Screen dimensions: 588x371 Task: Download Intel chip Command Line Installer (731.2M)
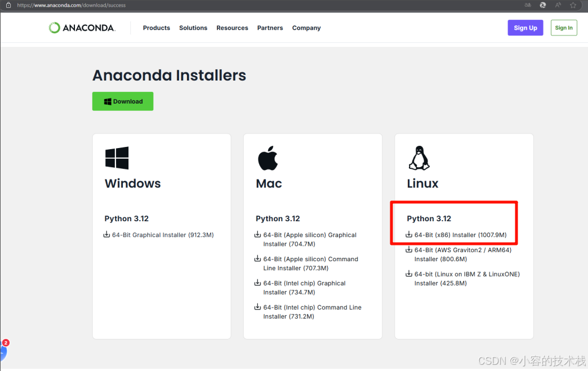click(312, 312)
